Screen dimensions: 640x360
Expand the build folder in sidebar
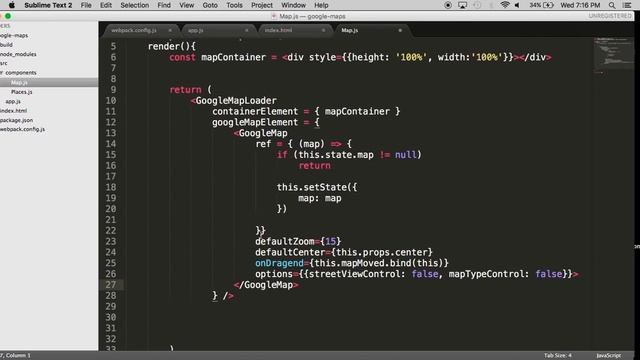pyautogui.click(x=6, y=45)
